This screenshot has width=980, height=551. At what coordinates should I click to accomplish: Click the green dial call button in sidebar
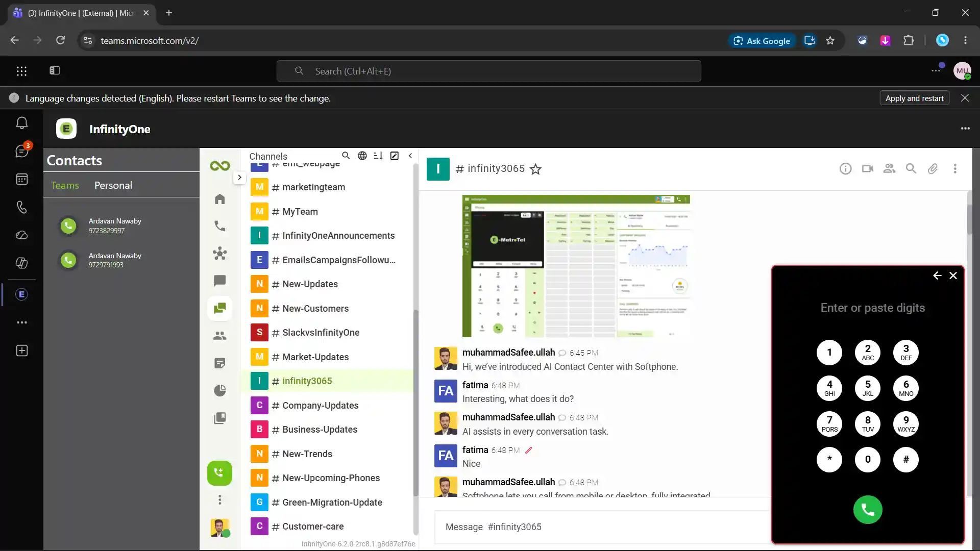tap(219, 473)
